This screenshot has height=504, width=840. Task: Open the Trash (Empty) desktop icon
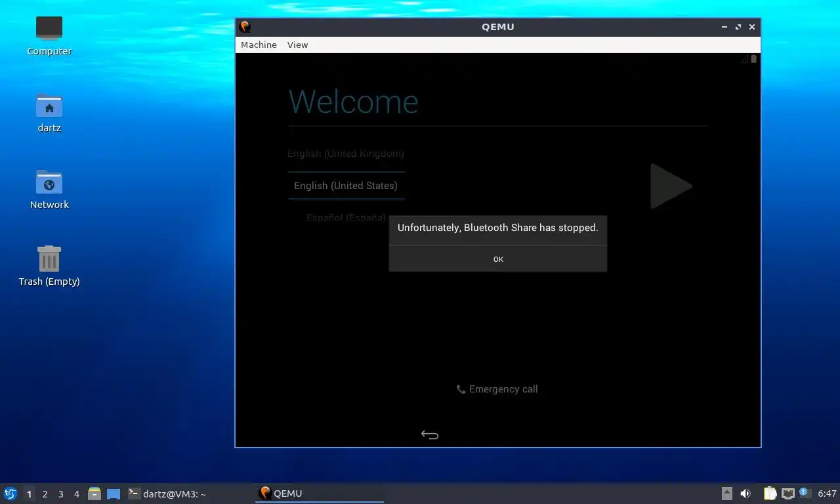(x=49, y=266)
